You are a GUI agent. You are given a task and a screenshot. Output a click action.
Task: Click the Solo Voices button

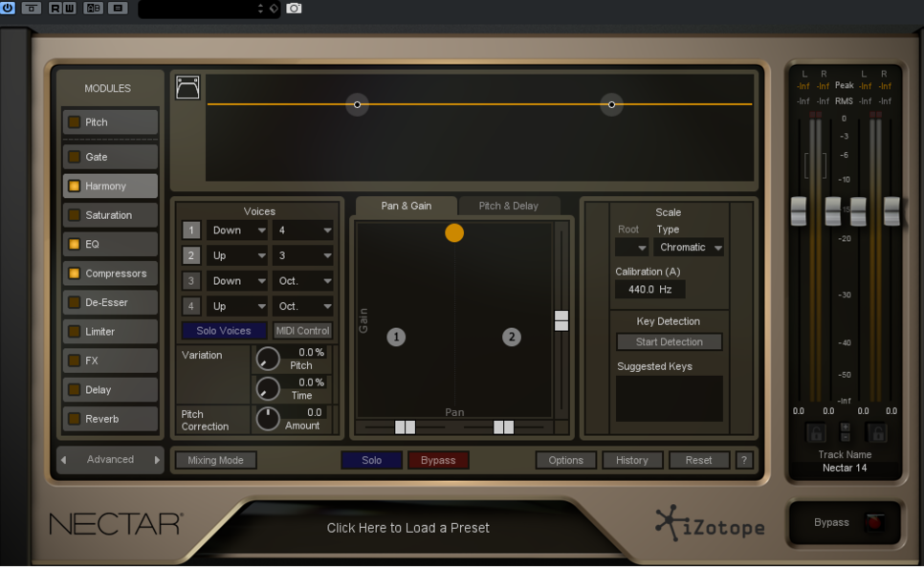point(224,331)
